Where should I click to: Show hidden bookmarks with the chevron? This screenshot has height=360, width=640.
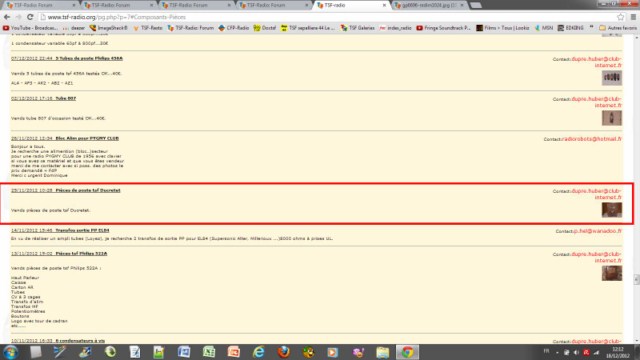pos(591,28)
